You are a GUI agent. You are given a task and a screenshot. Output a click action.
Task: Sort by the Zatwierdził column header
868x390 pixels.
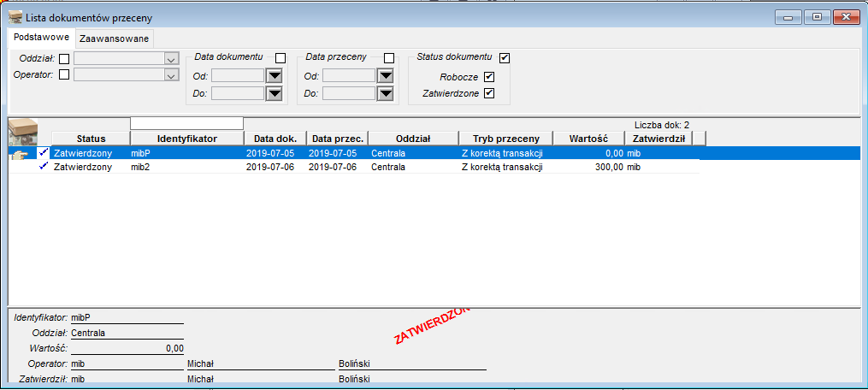(x=658, y=138)
